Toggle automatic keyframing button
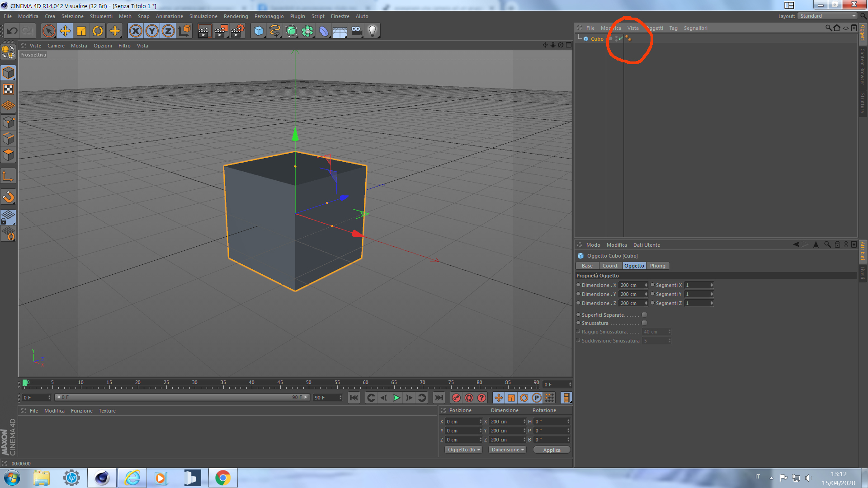The height and width of the screenshot is (488, 868). (469, 398)
